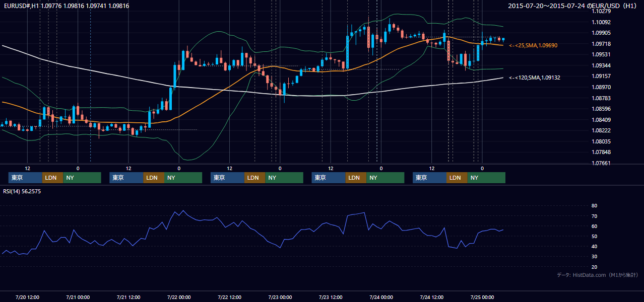Click RSI scale level 80
Image resolution: width=644 pixels, height=302 pixels.
(x=595, y=206)
